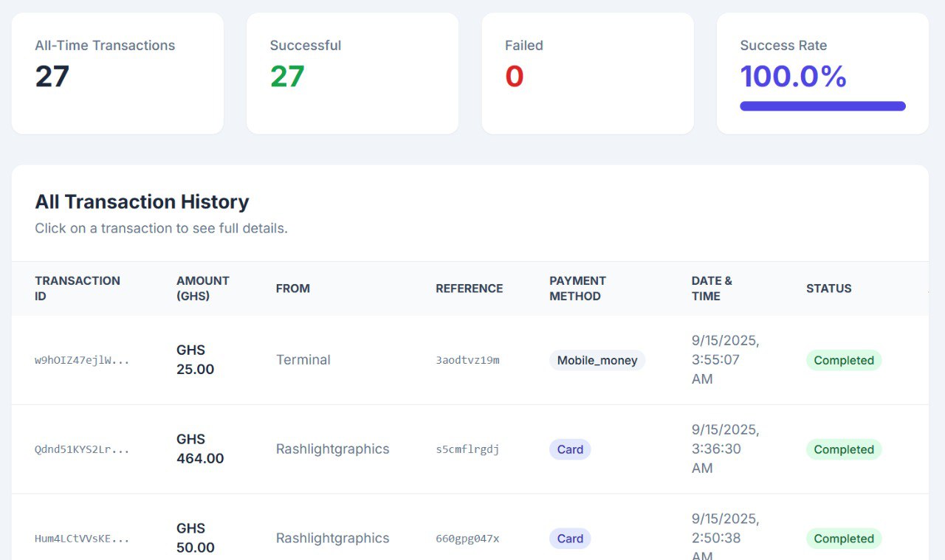945x560 pixels.
Task: Click the GHS 464.00 amount cell
Action: pyautogui.click(x=199, y=449)
